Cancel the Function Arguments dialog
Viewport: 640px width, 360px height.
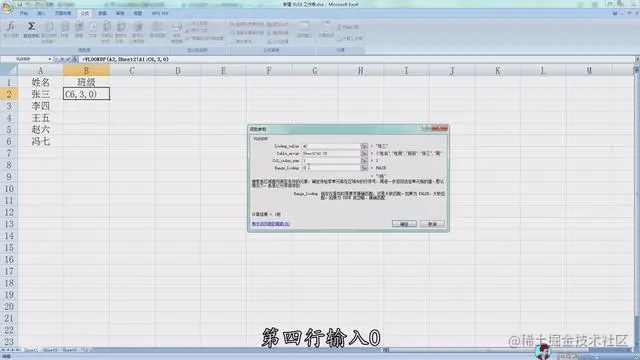click(x=432, y=224)
